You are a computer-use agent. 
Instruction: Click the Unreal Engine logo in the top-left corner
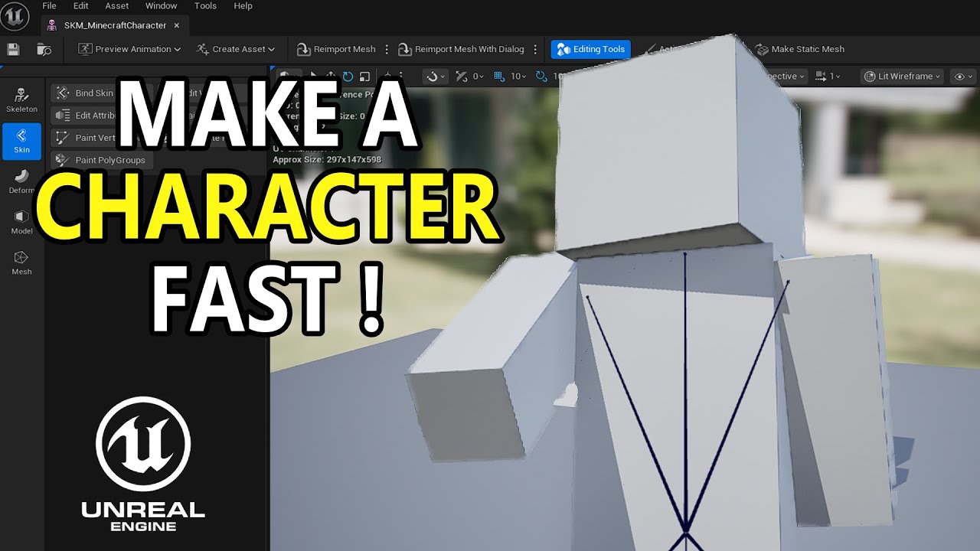15,15
